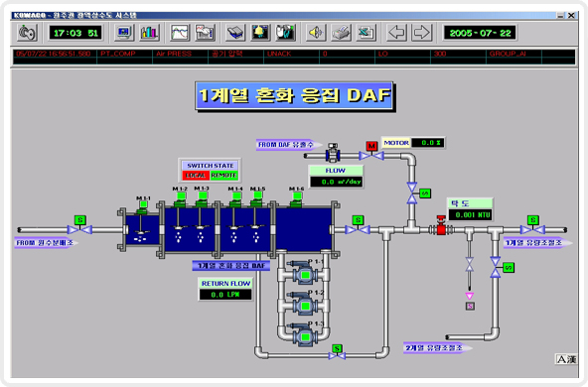The image size is (588, 387).
Task: Go to next screen with right arrow
Action: [x=421, y=33]
